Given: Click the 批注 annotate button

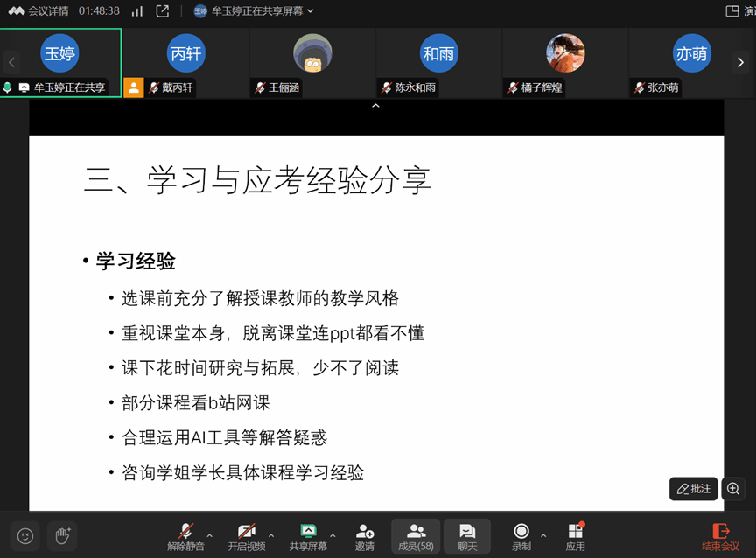Looking at the screenshot, I should coord(694,489).
